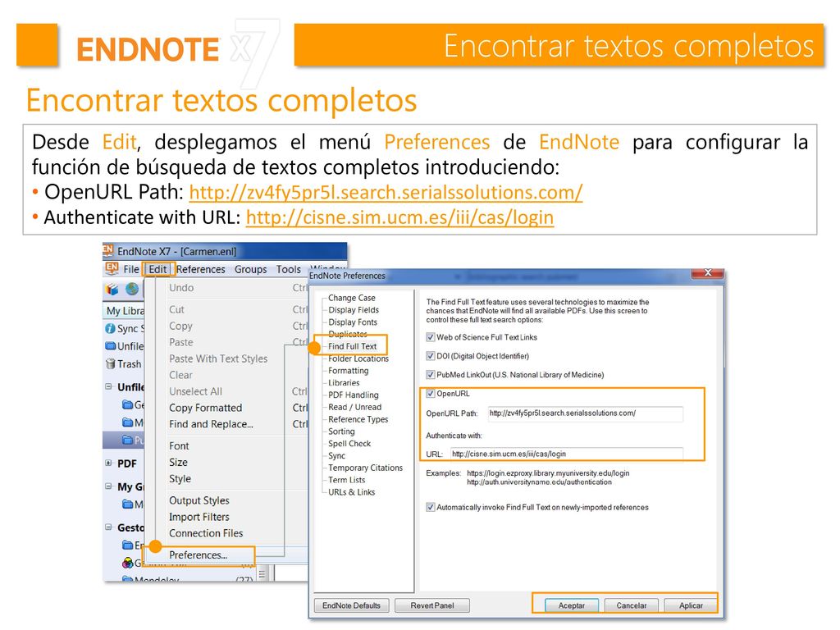
Task: Select Display Fields preferences category
Action: (354, 310)
